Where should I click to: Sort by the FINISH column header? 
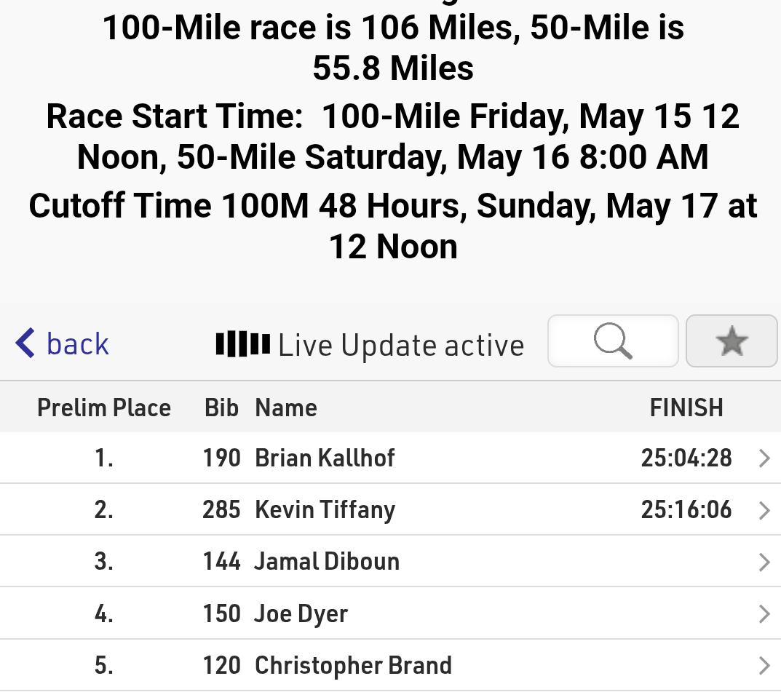pos(686,407)
